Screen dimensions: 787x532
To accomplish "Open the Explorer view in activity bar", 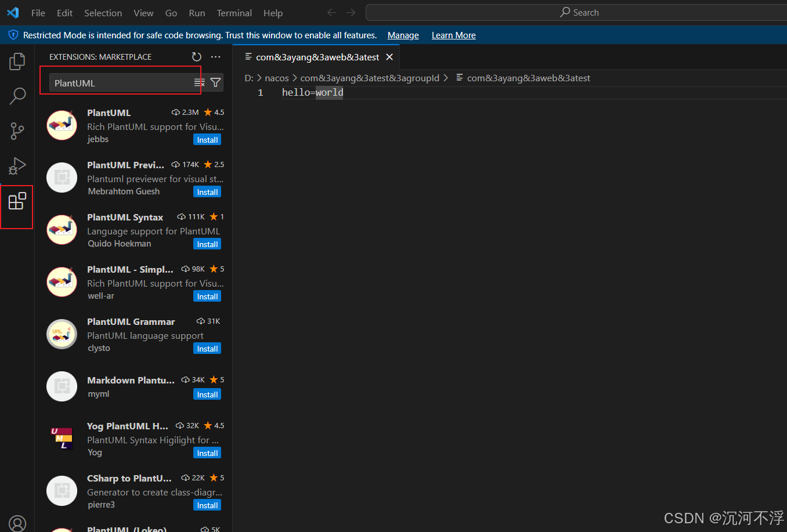I will pos(17,61).
